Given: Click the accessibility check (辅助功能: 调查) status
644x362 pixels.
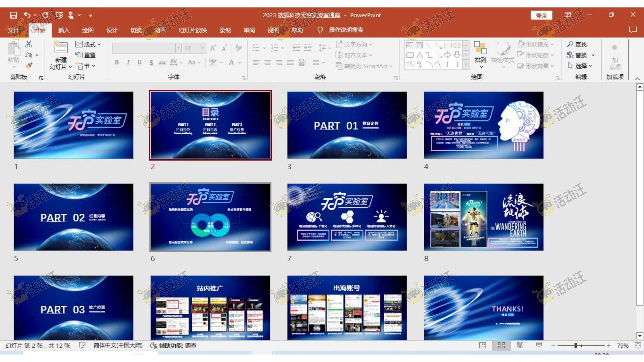Looking at the screenshot, I should 173,346.
